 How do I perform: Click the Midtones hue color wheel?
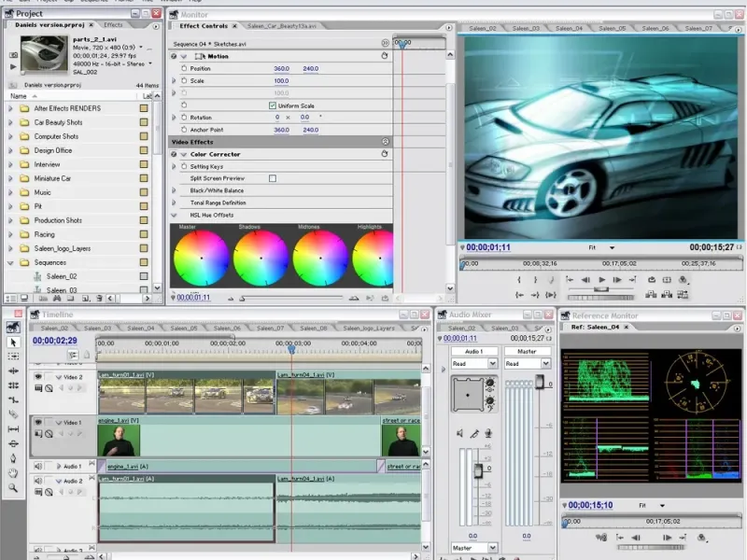pyautogui.click(x=319, y=258)
